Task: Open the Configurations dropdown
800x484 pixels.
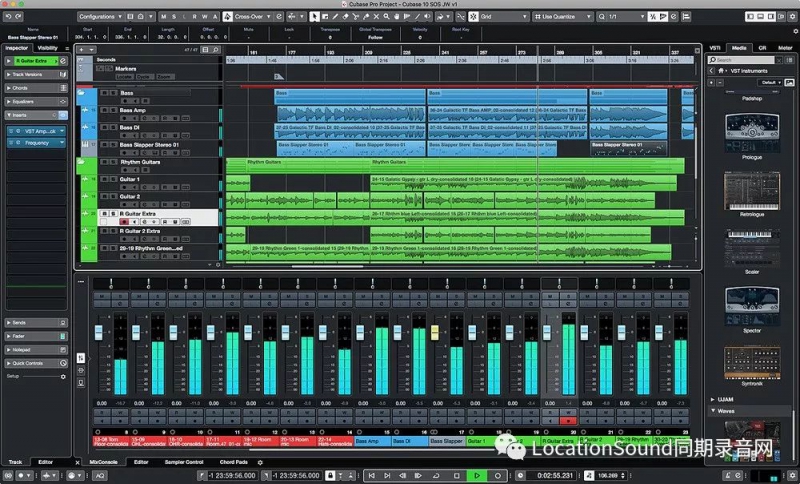Action: [x=100, y=16]
